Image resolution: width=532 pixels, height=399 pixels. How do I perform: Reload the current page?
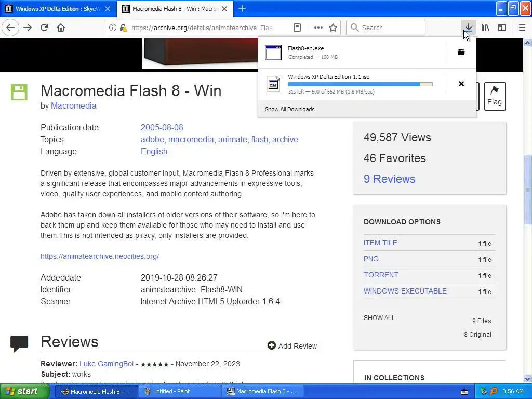pos(44,28)
